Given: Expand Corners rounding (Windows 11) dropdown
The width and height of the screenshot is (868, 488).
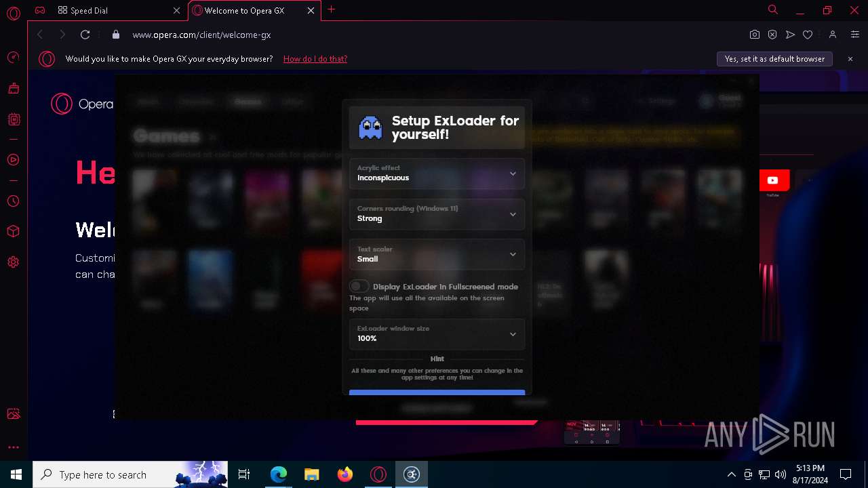Looking at the screenshot, I should [x=437, y=214].
